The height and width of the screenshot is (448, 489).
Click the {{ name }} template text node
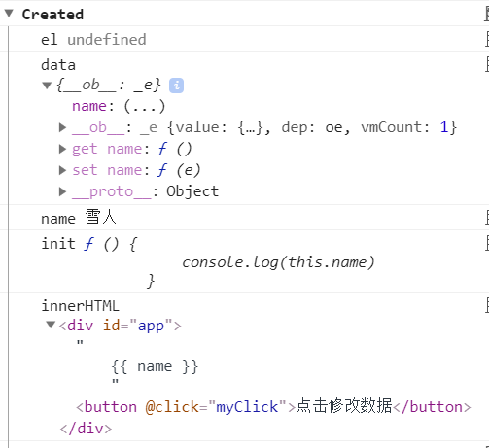pyautogui.click(x=155, y=366)
